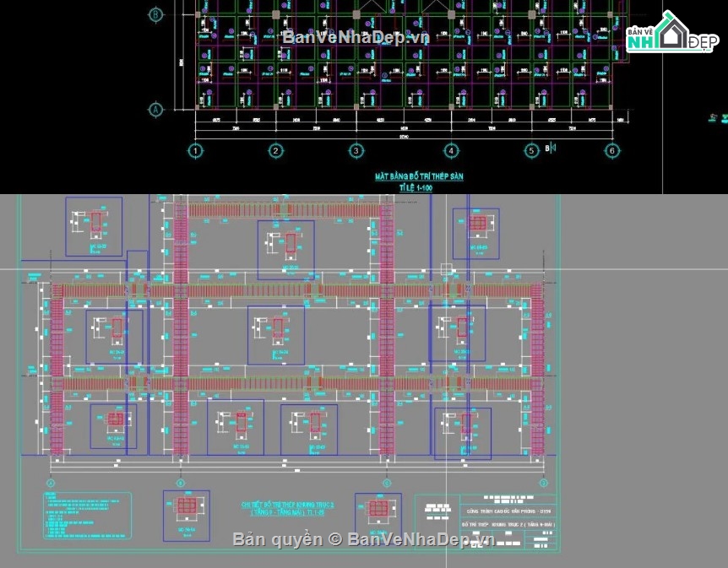Select the subtitle '(TẦNG 9 - TẦNG MÁI)' line
The image size is (728, 568).
pos(287,513)
